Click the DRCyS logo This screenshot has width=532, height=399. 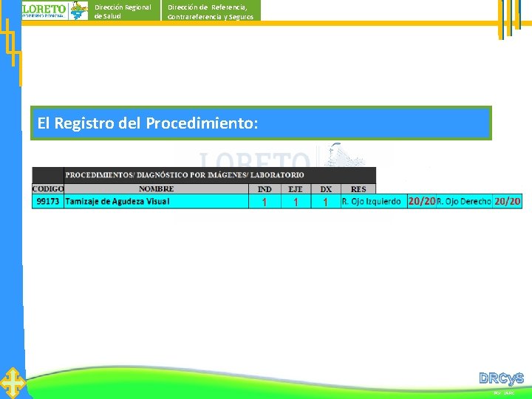502,378
